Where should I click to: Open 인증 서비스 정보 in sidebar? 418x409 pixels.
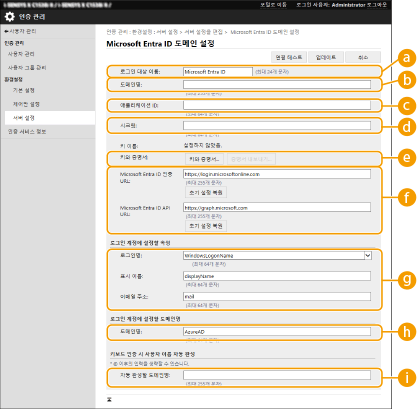click(x=27, y=132)
